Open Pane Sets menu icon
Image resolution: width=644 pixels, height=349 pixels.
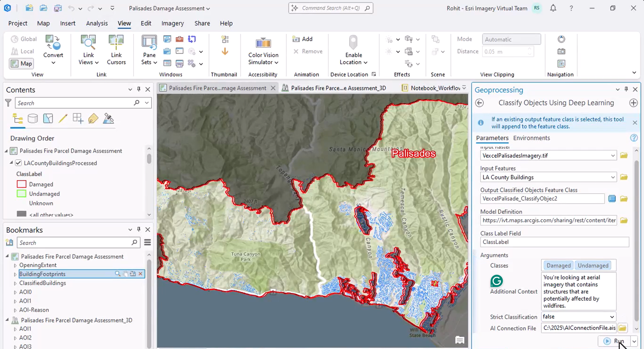[x=149, y=43]
